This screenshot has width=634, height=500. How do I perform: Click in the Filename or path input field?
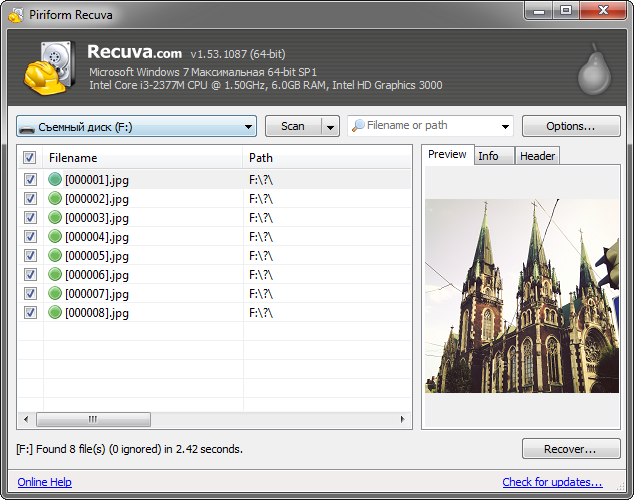tap(431, 126)
